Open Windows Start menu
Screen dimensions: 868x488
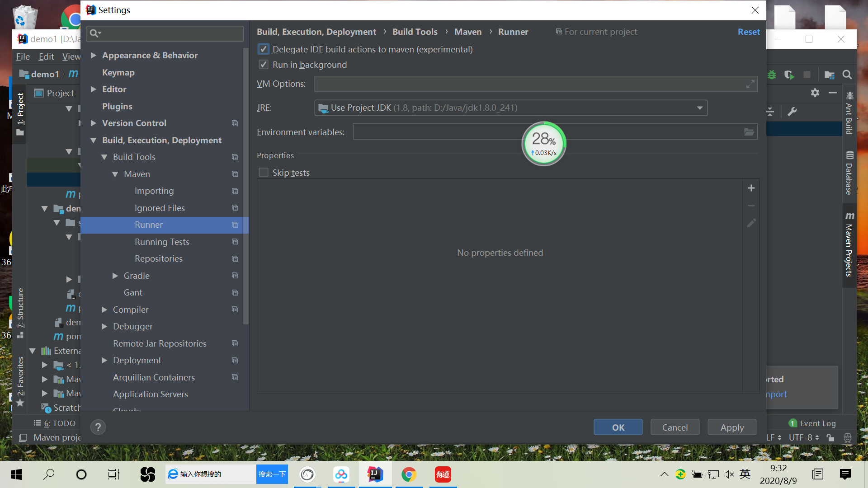coord(16,474)
